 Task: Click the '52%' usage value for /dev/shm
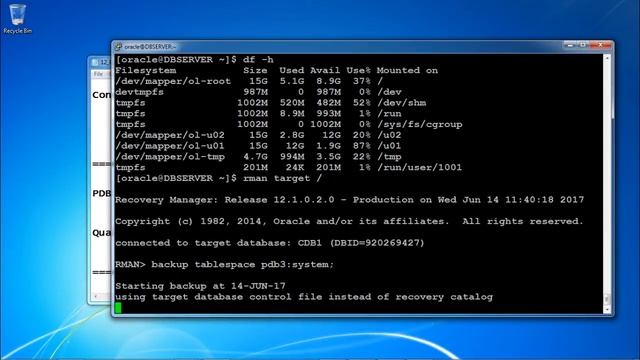click(362, 103)
